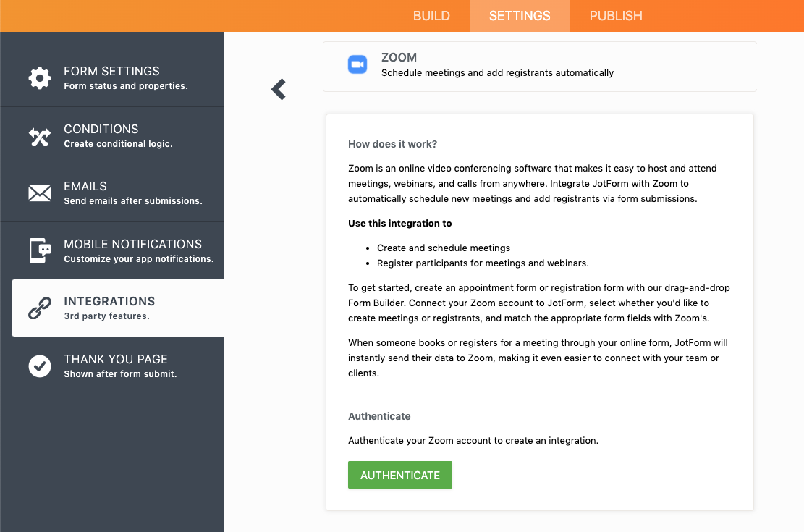Click the 'How does it work?' heading
Viewport: 804px width, 532px height.
click(393, 144)
